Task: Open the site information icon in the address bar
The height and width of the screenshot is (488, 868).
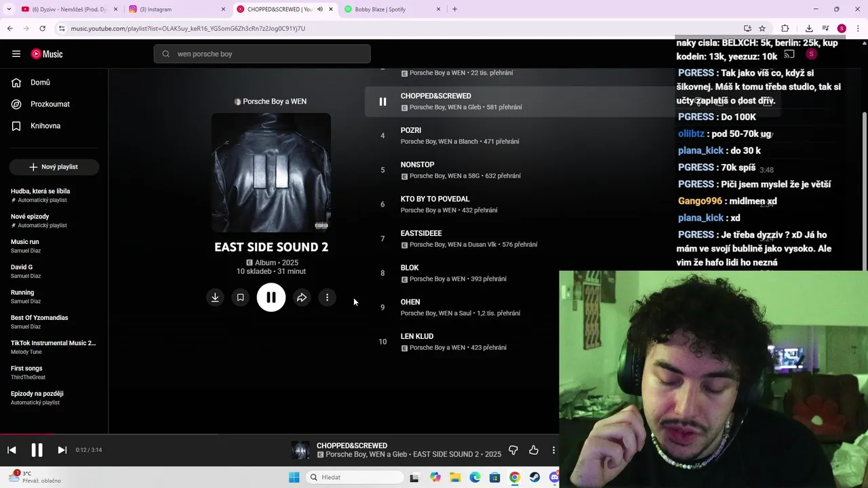Action: click(x=62, y=28)
